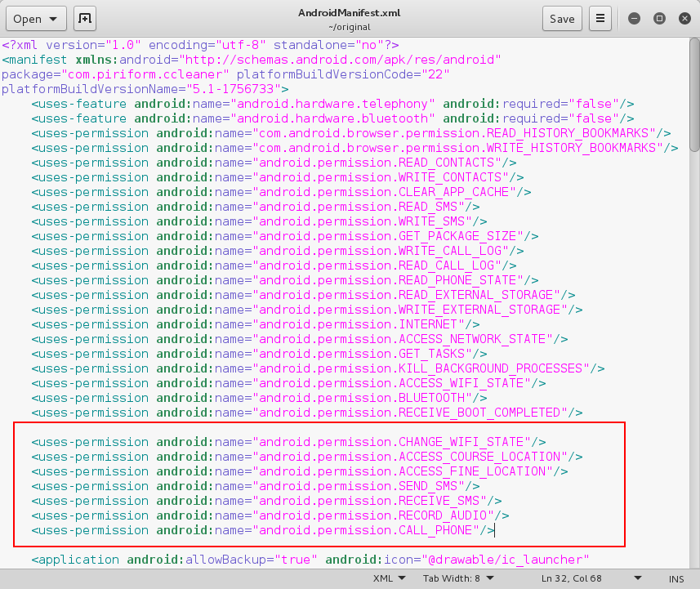The height and width of the screenshot is (589, 700).
Task: Open the Tab Width: 8 dropdown
Action: [x=458, y=578]
